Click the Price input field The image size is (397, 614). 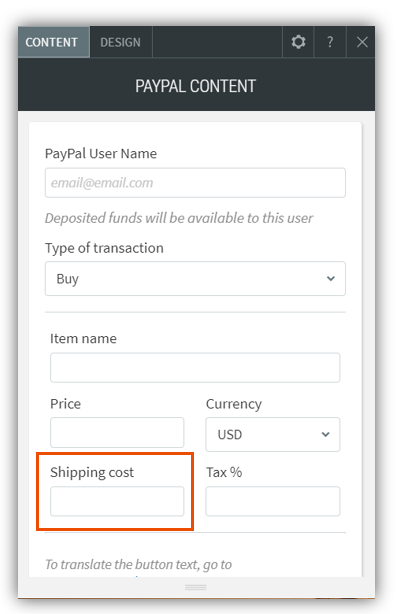(x=117, y=433)
